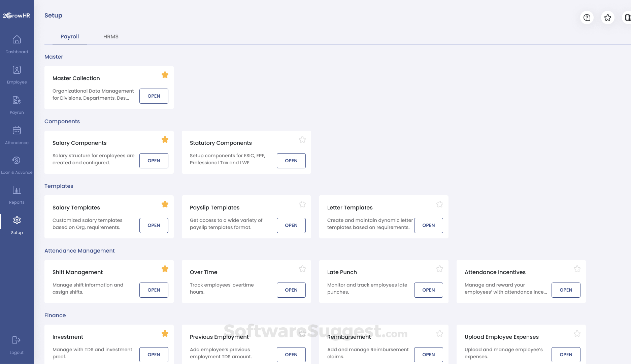The height and width of the screenshot is (364, 631).
Task: Unfavorite the Salary Templates card
Action: [165, 204]
